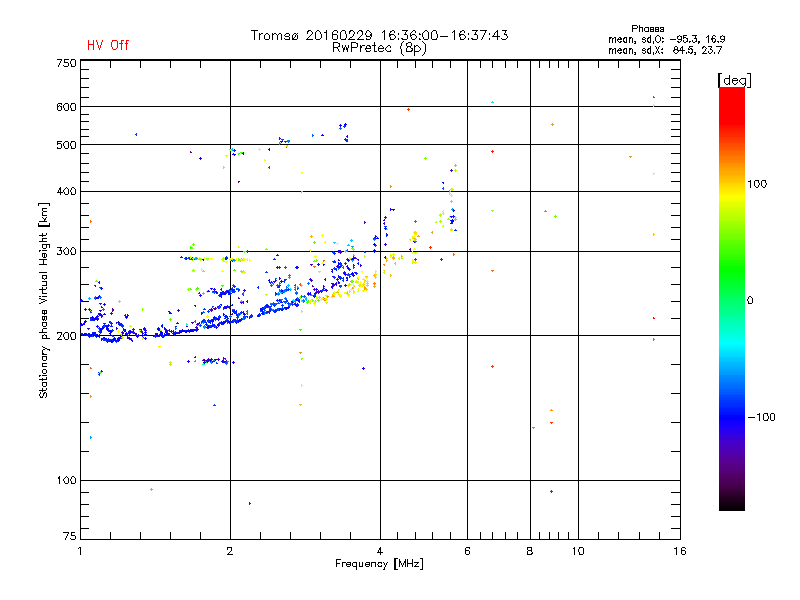This screenshot has height=600, width=800.
Task: Click the colorbar label '-100'
Action: click(761, 417)
